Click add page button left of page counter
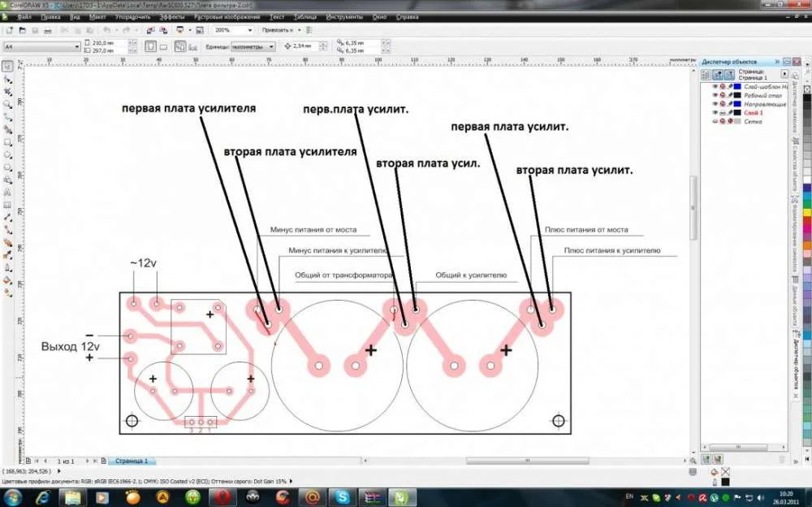The height and width of the screenshot is (507, 812). coord(28,461)
